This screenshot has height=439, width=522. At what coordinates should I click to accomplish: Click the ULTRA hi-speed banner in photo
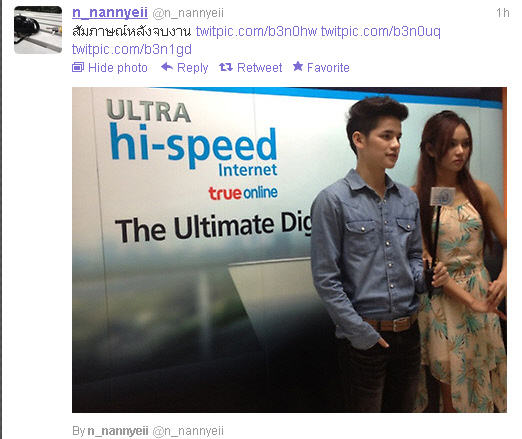point(192,137)
